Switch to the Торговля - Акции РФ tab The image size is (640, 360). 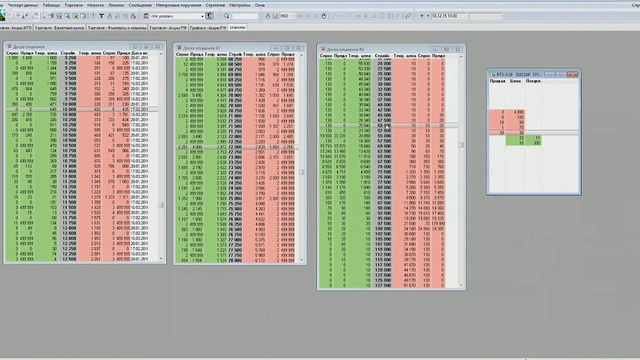(168, 28)
